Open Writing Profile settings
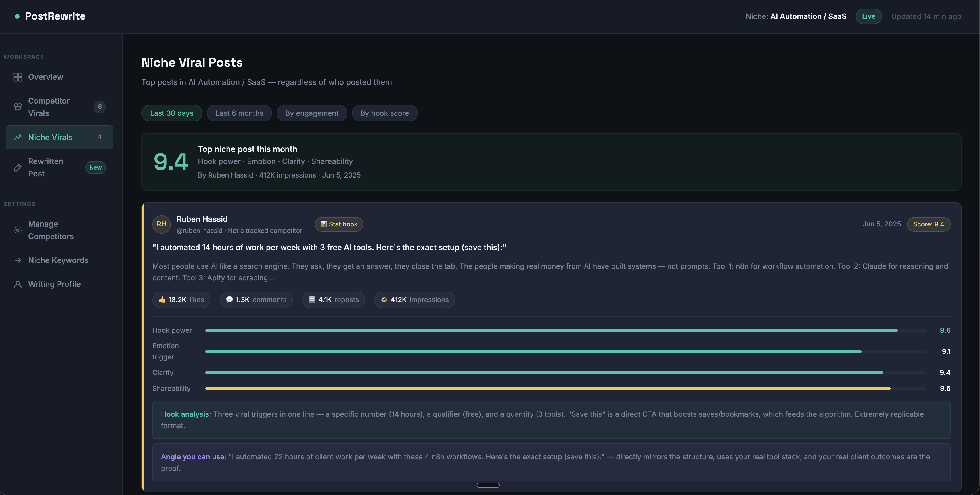 click(59, 284)
